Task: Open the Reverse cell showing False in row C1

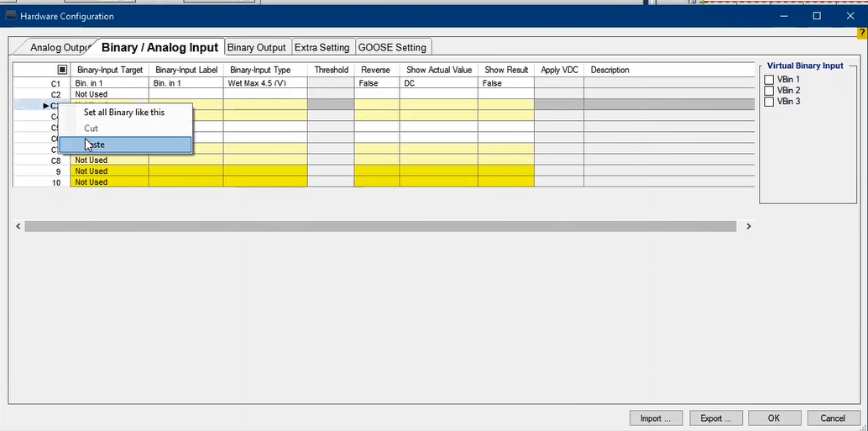Action: point(376,84)
